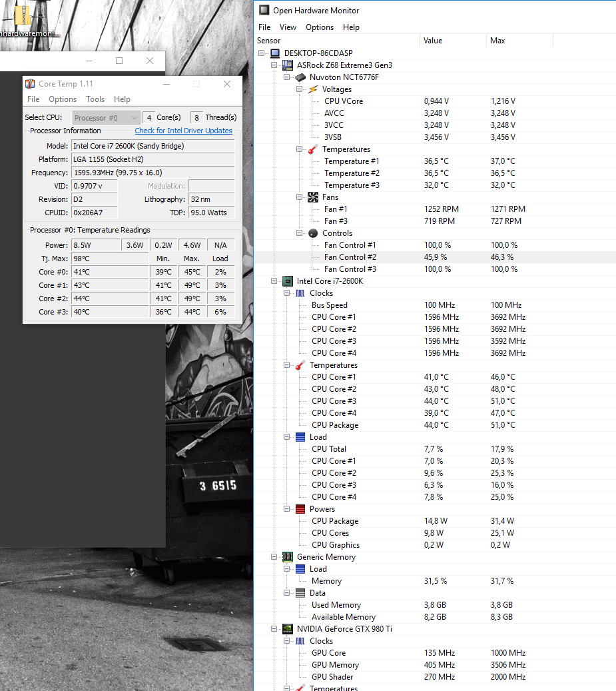Image resolution: width=616 pixels, height=691 pixels.
Task: Click the Value column header
Action: coord(453,41)
